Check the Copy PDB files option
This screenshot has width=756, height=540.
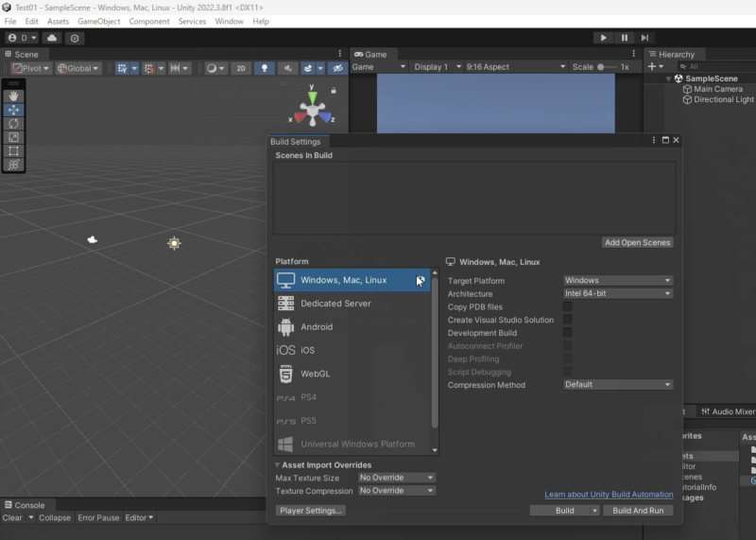(x=568, y=306)
